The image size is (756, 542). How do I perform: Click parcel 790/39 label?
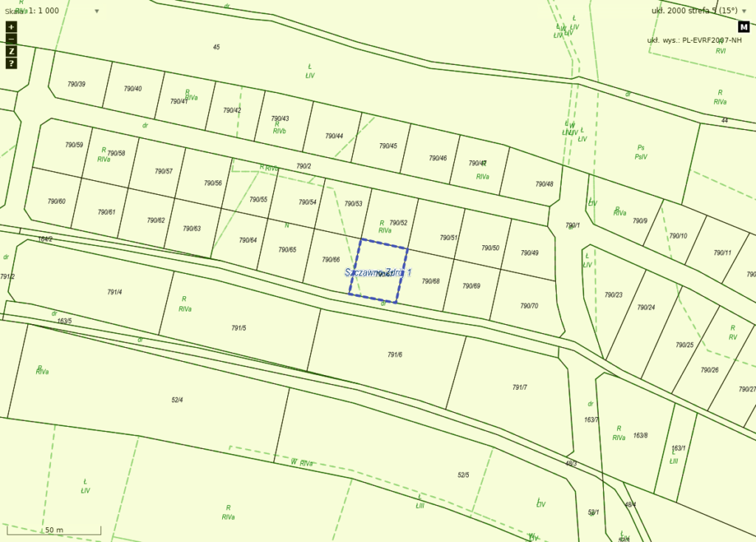tap(76, 84)
